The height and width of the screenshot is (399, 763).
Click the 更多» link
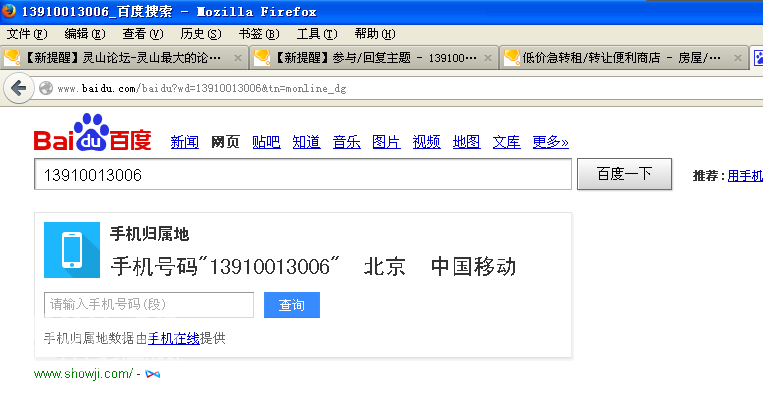[550, 142]
